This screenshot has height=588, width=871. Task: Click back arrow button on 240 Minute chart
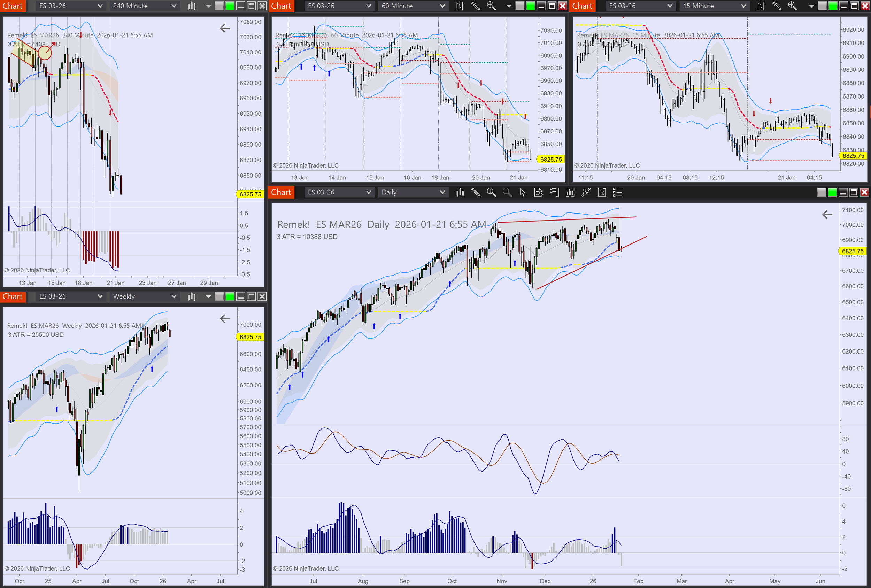pos(225,28)
